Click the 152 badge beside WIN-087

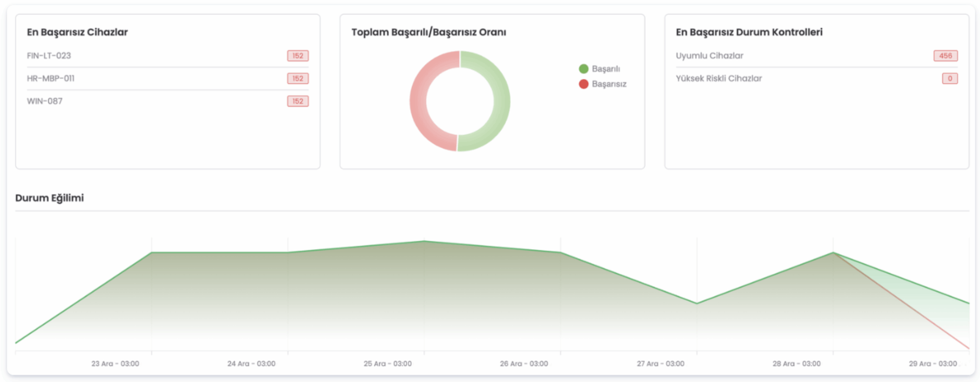pos(297,101)
